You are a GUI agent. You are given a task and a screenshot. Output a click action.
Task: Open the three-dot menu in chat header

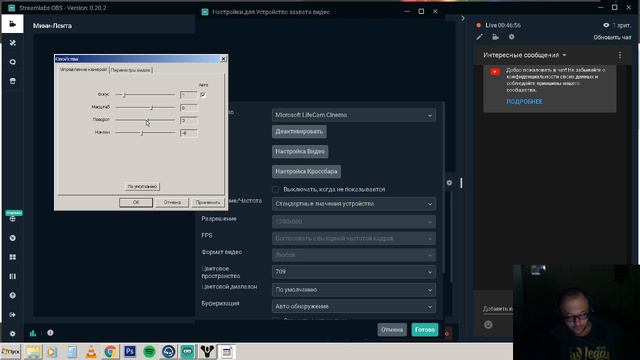pyautogui.click(x=620, y=55)
